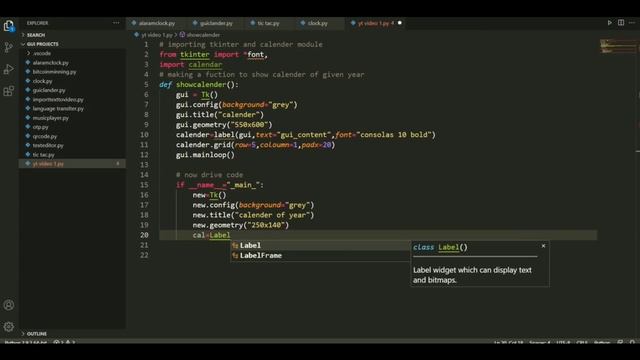Open the Explorer view in activity bar
Image resolution: width=640 pixels, height=360 pixels.
click(x=9, y=26)
